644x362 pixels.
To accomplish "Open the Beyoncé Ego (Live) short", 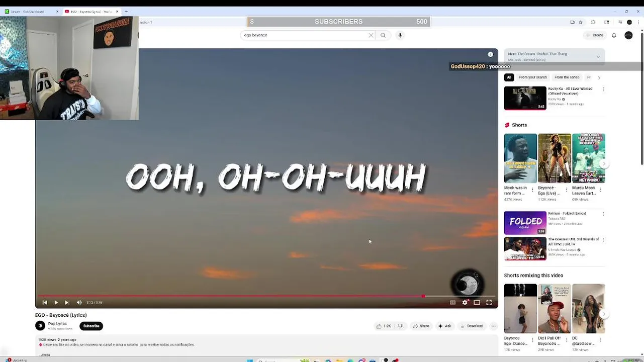I will pos(555,158).
